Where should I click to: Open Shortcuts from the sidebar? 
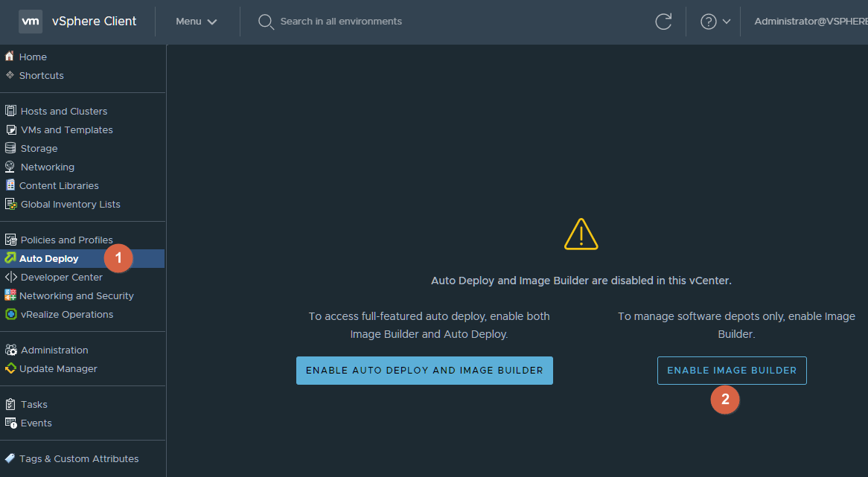[x=41, y=75]
